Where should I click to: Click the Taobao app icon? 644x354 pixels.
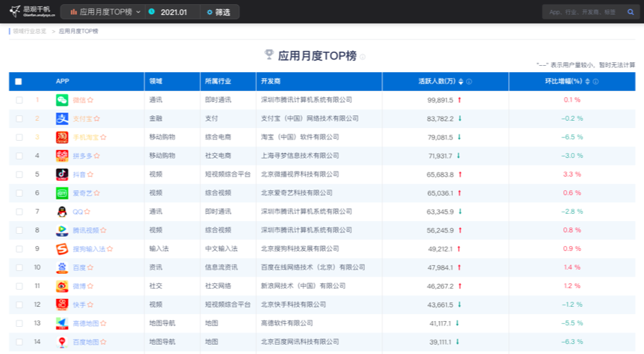point(62,137)
